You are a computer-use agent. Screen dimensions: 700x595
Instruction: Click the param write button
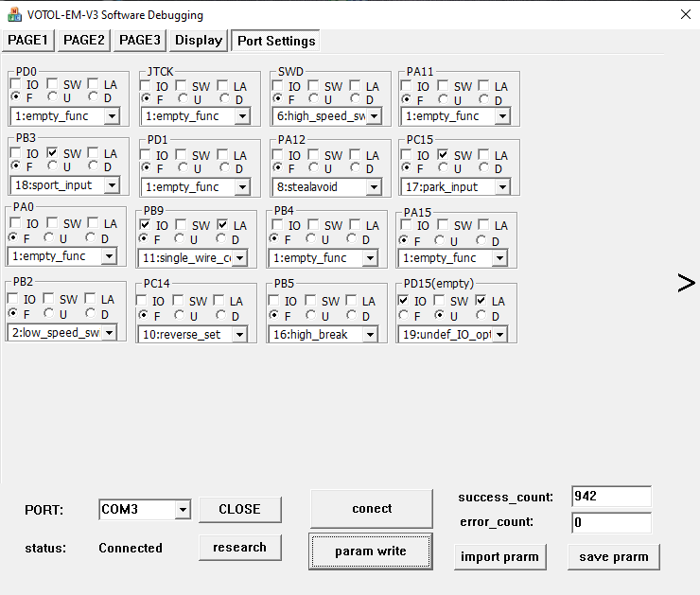coord(370,551)
